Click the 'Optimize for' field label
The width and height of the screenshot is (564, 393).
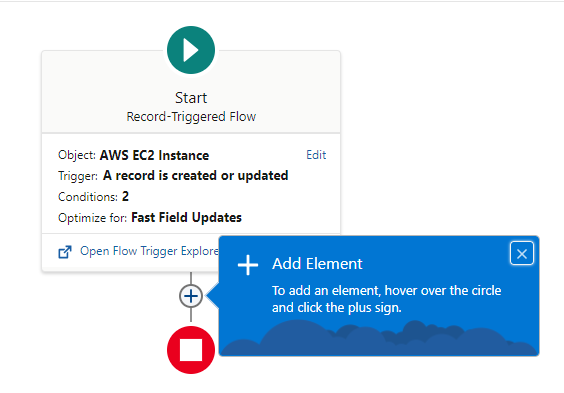pos(92,218)
